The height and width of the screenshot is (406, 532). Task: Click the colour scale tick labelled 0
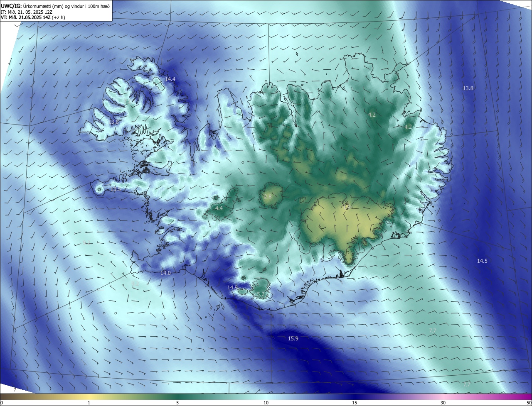(x=1, y=403)
